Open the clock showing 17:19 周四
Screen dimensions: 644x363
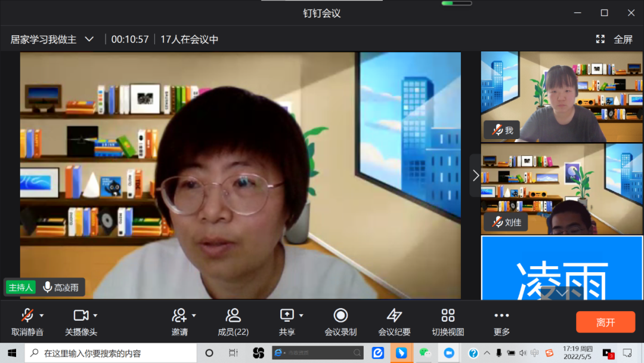[577, 353]
